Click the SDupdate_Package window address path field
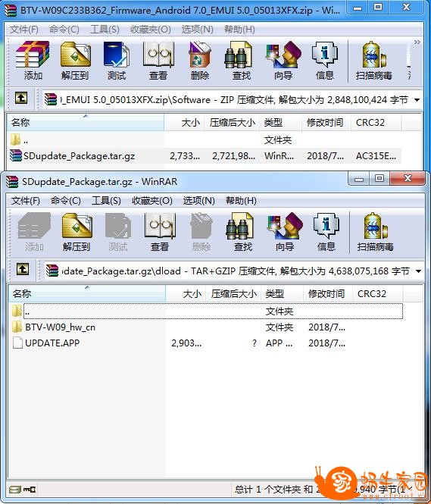This screenshot has height=504, width=431. point(233,271)
